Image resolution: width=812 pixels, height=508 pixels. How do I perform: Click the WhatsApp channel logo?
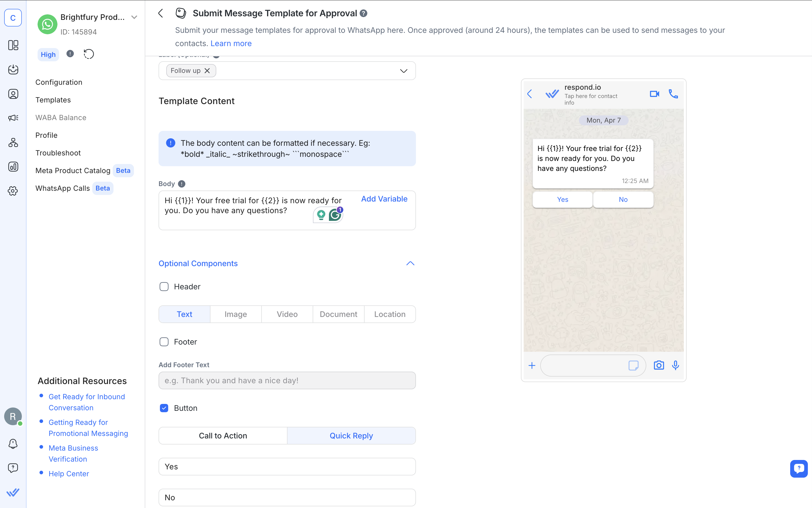click(x=47, y=24)
